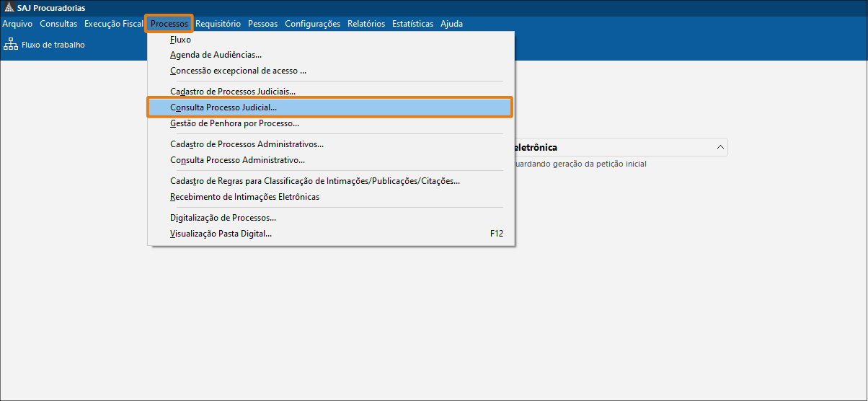The image size is (868, 401).
Task: Click the Fluxo de trabalho workflow icon
Action: click(x=11, y=45)
